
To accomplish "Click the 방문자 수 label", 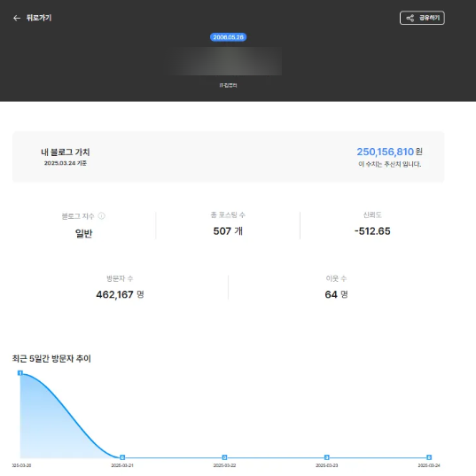I will pos(120,278).
